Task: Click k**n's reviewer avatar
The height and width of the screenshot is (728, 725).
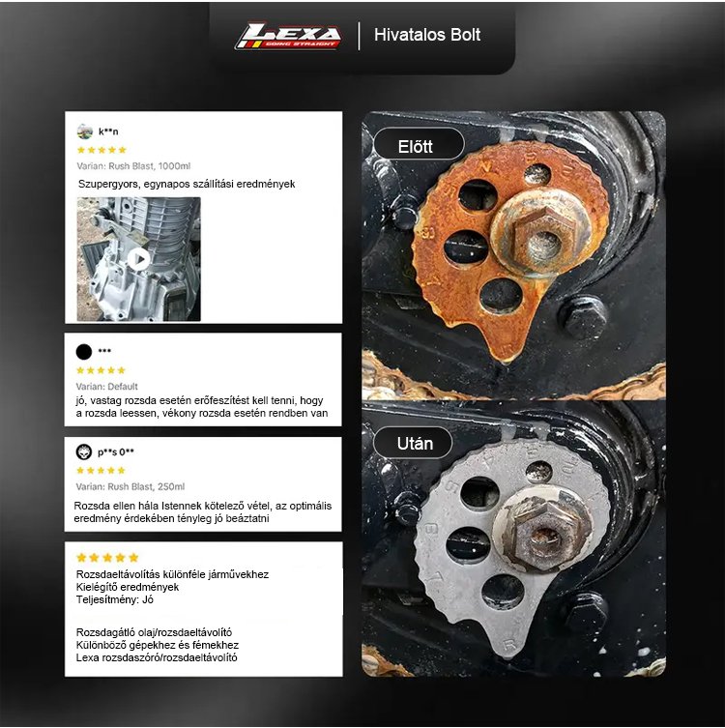Action: tap(85, 131)
